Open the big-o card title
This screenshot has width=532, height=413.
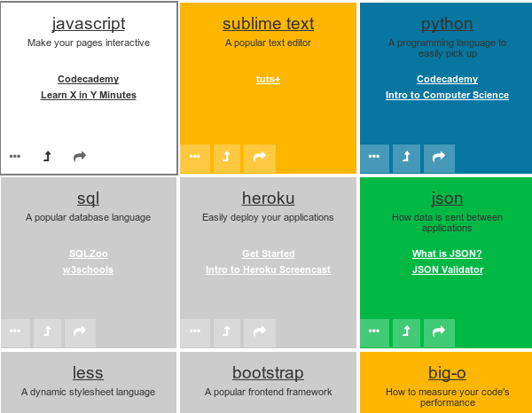point(447,372)
